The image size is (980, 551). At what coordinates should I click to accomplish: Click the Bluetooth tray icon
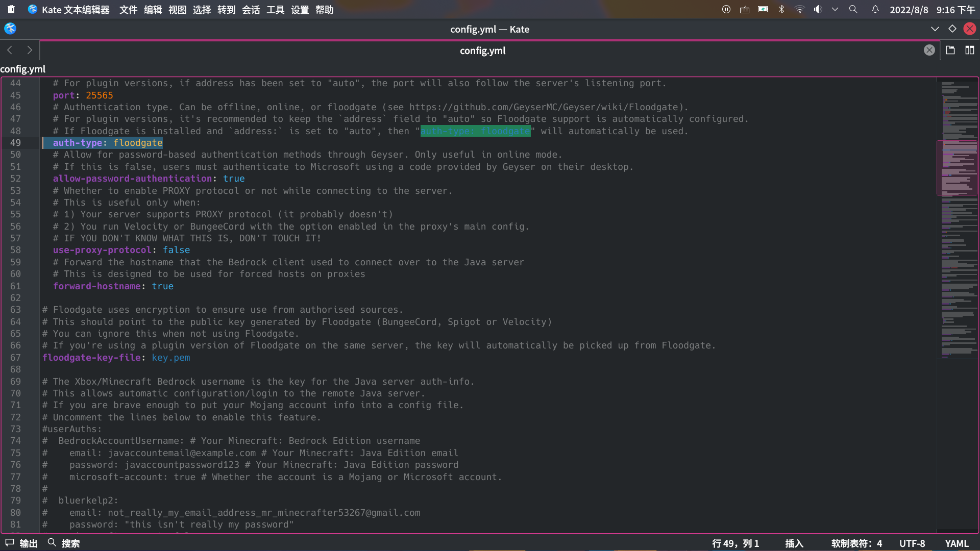click(781, 10)
